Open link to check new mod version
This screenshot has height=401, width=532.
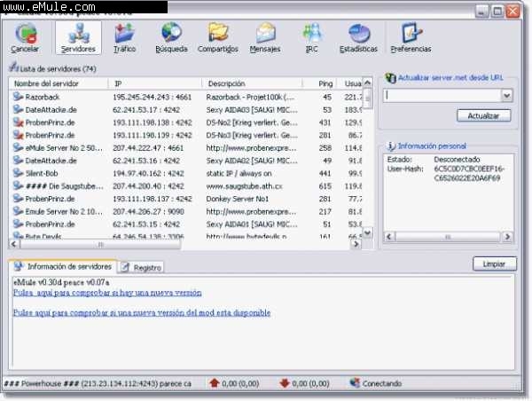pos(142,312)
